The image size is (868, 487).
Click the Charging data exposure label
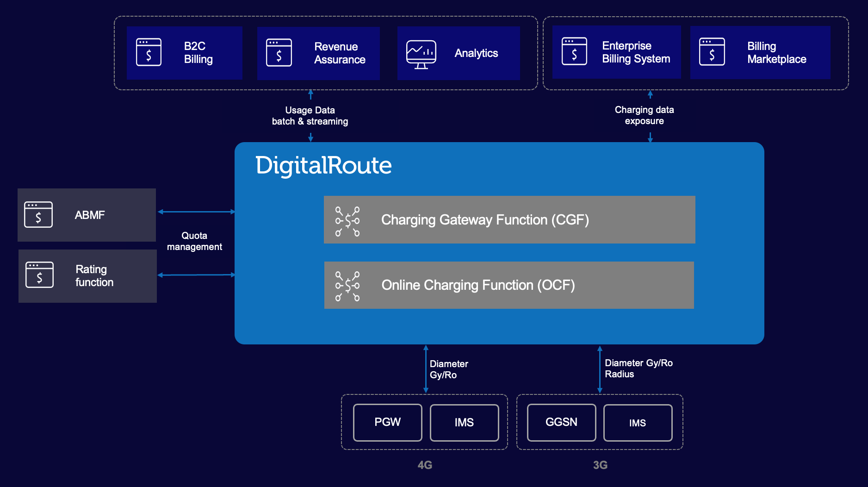click(x=644, y=115)
